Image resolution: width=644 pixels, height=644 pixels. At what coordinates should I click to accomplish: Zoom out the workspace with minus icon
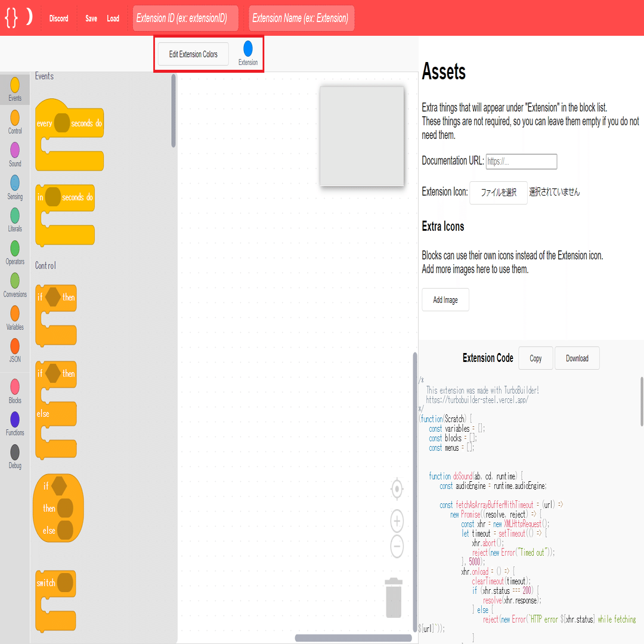click(397, 547)
